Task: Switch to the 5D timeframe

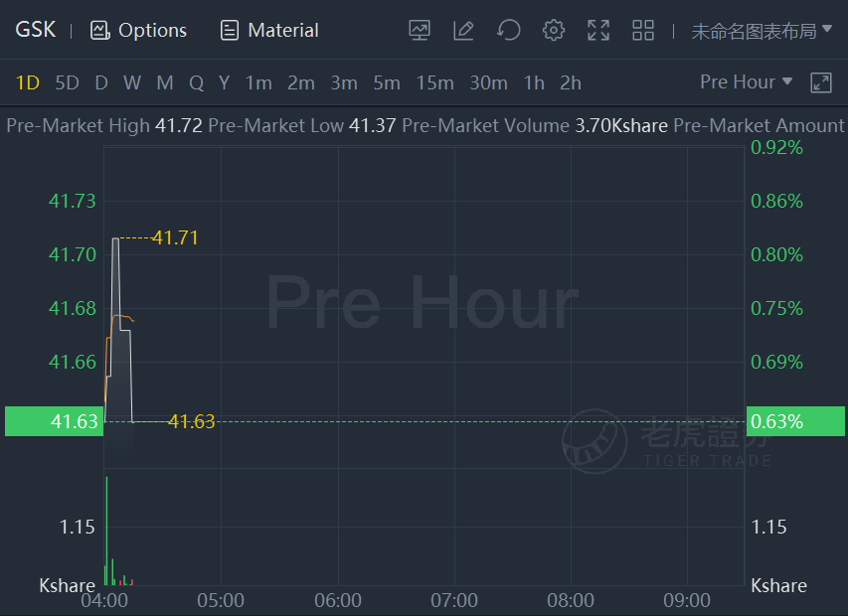Action: (67, 83)
